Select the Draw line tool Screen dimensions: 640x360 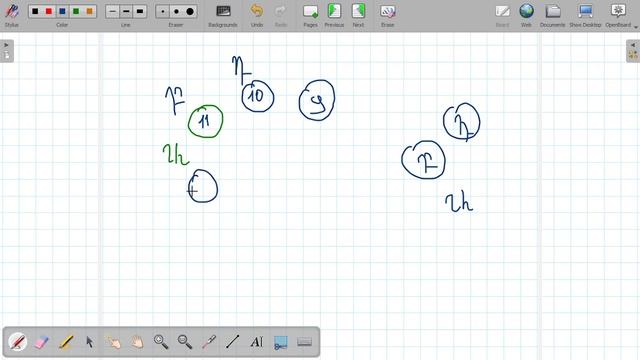tap(233, 342)
